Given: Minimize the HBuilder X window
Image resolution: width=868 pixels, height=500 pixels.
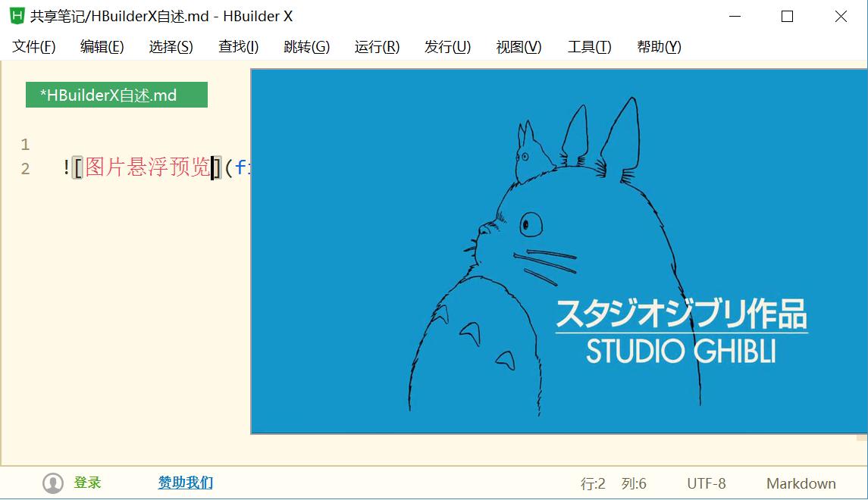Looking at the screenshot, I should [735, 16].
